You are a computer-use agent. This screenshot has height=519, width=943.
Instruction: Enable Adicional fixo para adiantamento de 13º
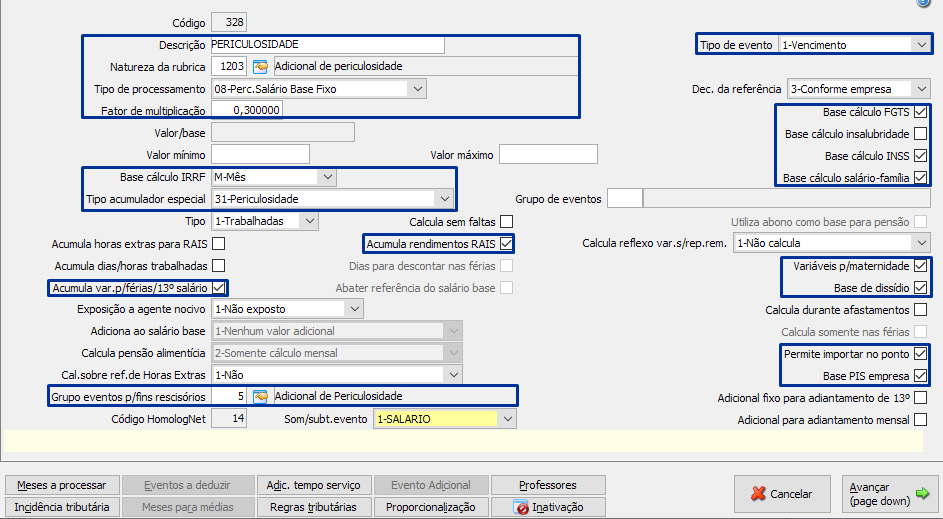[x=920, y=398]
